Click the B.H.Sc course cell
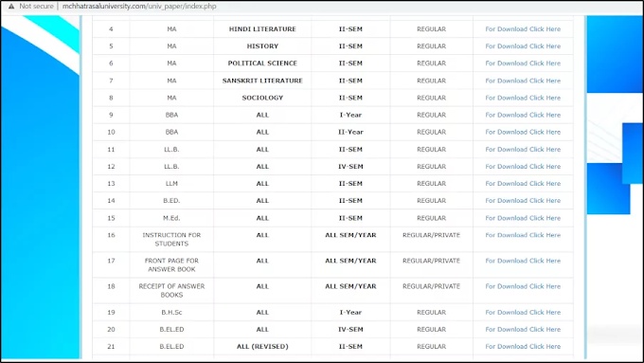Viewport: 644px width, 363px height. coord(171,313)
